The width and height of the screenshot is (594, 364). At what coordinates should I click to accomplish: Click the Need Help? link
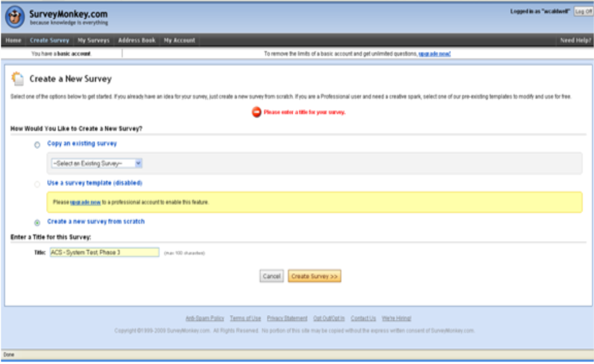575,41
